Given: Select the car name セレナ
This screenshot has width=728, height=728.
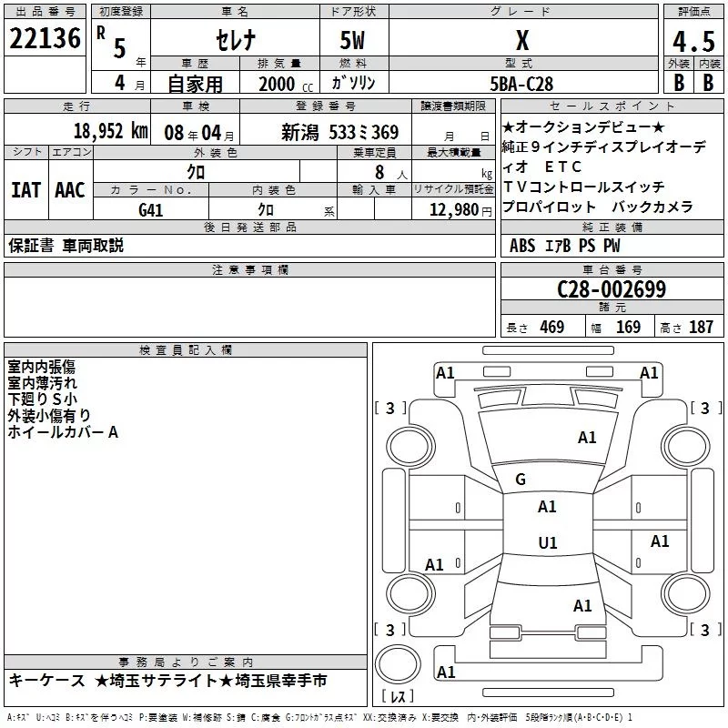Looking at the screenshot, I should [x=236, y=40].
